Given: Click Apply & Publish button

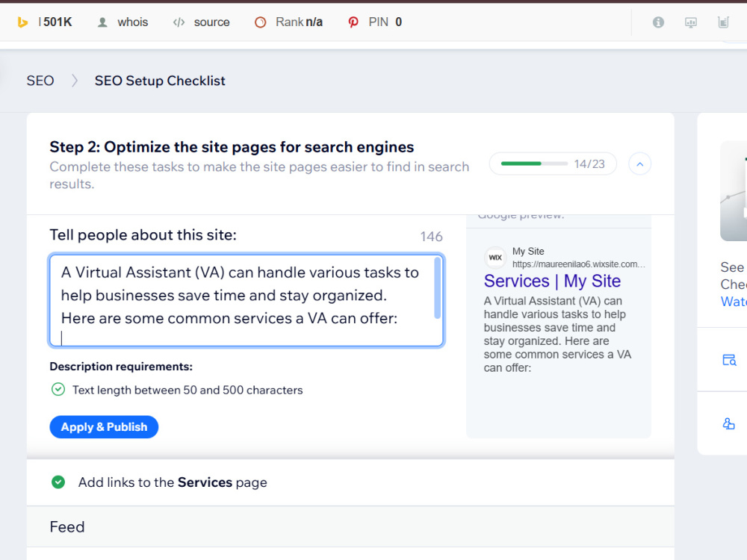Looking at the screenshot, I should (x=104, y=427).
